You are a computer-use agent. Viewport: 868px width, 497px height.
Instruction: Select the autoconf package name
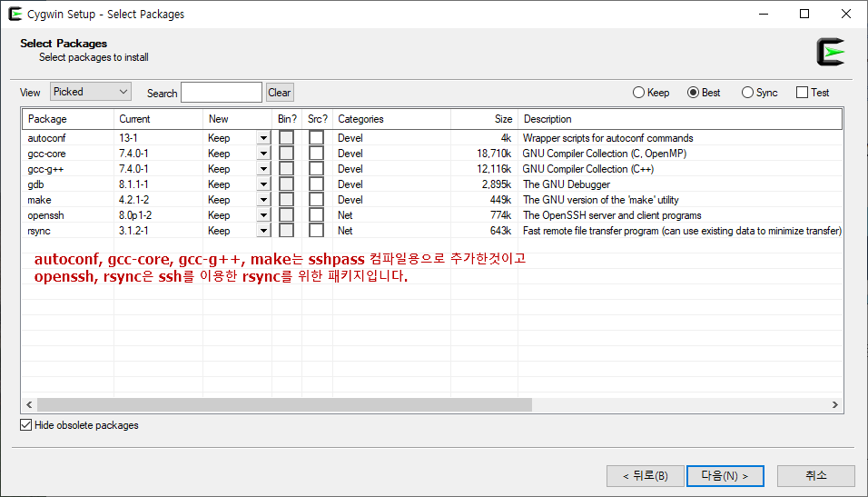click(x=46, y=138)
